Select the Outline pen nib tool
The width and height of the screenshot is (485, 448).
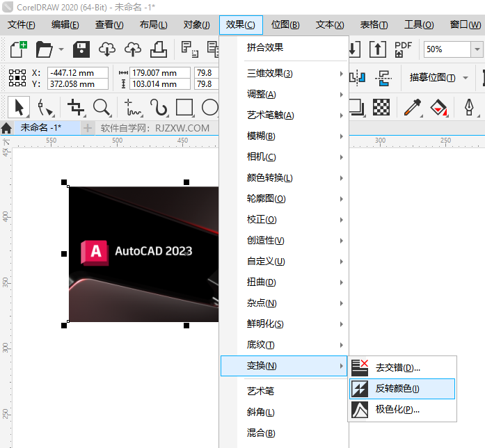(x=469, y=108)
